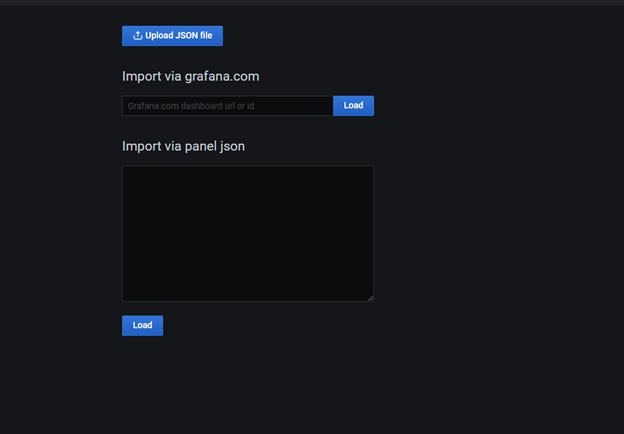
Task: Focus the Grafana.com dashboard url field
Action: point(228,106)
